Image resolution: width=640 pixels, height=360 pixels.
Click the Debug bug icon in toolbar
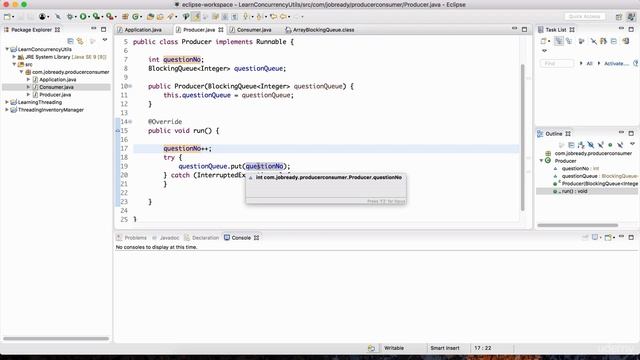(x=70, y=17)
